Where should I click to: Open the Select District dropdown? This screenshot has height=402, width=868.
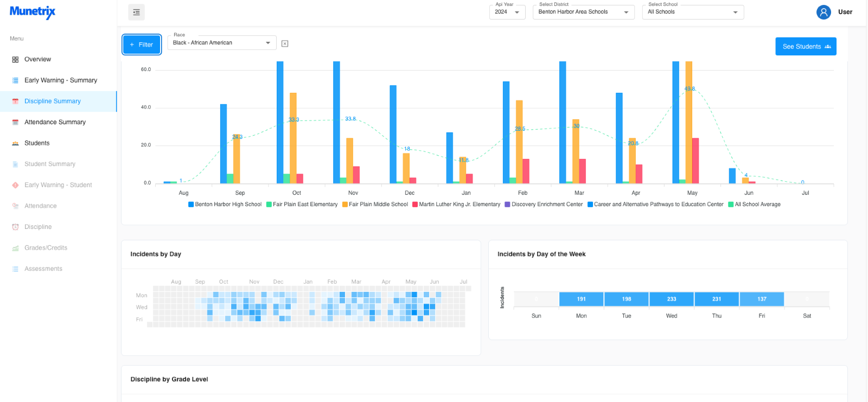(x=584, y=12)
